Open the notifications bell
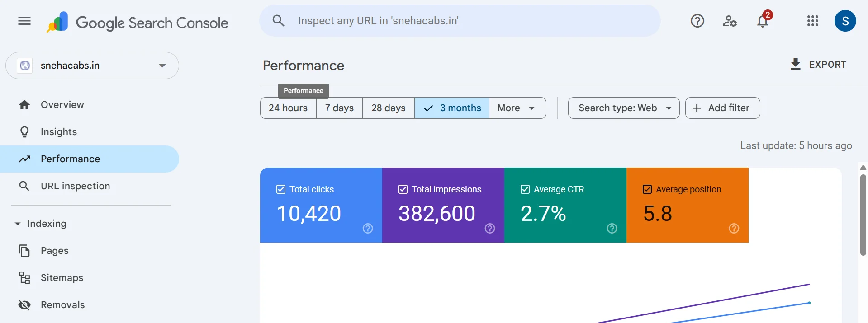Image resolution: width=868 pixels, height=323 pixels. click(763, 21)
